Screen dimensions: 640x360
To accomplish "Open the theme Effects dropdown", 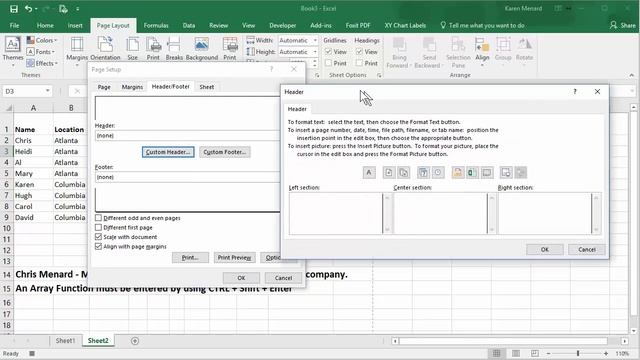I will [42, 63].
